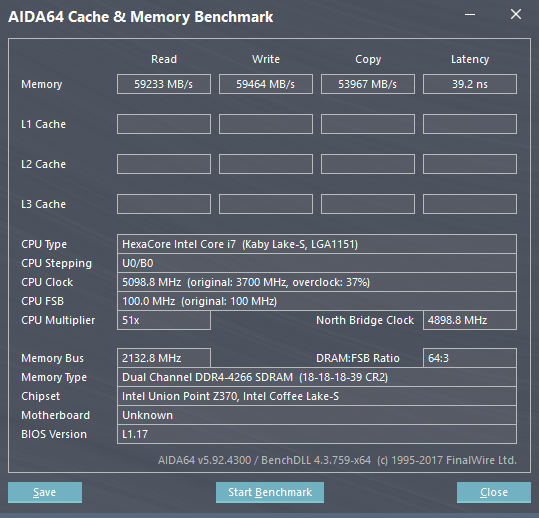Select the Memory Bus 2132.8 MHz field
Viewport: 539px width, 518px height.
point(164,358)
